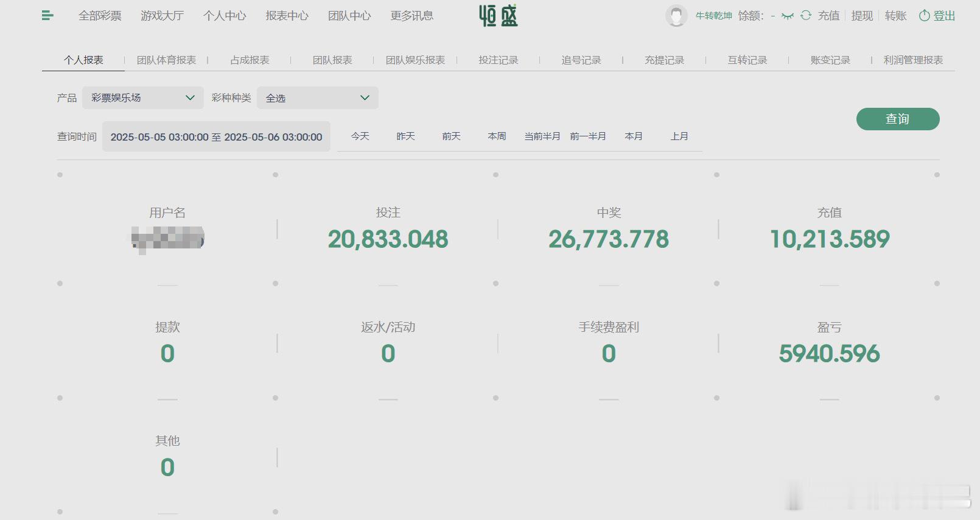980x520 pixels.
Task: Click 盈亏 value 5940.596
Action: coord(830,354)
